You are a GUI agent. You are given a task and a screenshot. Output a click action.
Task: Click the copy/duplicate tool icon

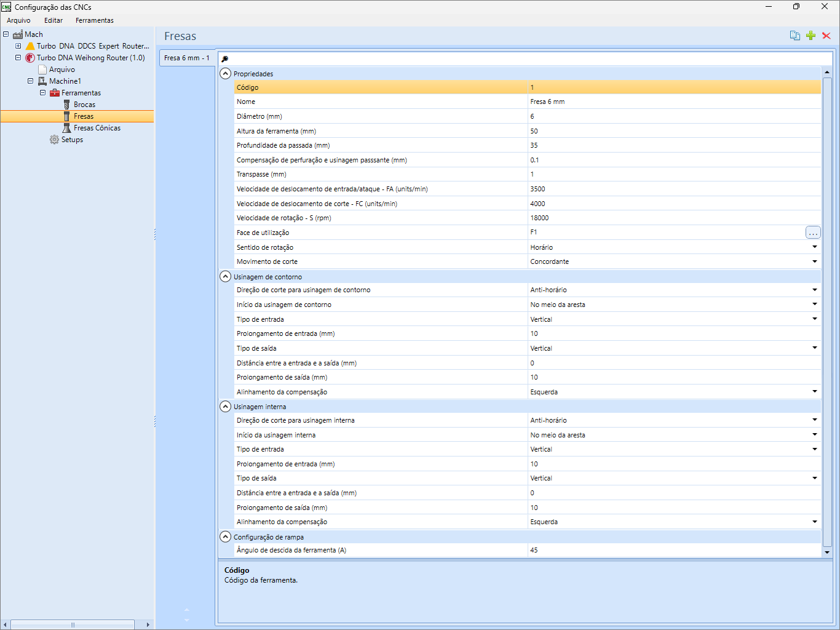pyautogui.click(x=794, y=36)
